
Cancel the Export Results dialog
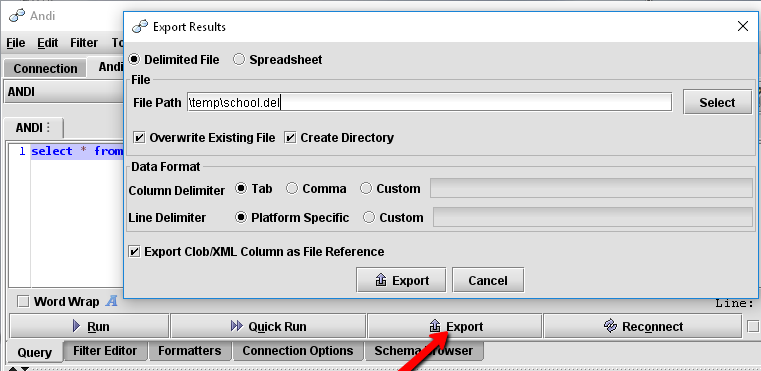tap(488, 280)
